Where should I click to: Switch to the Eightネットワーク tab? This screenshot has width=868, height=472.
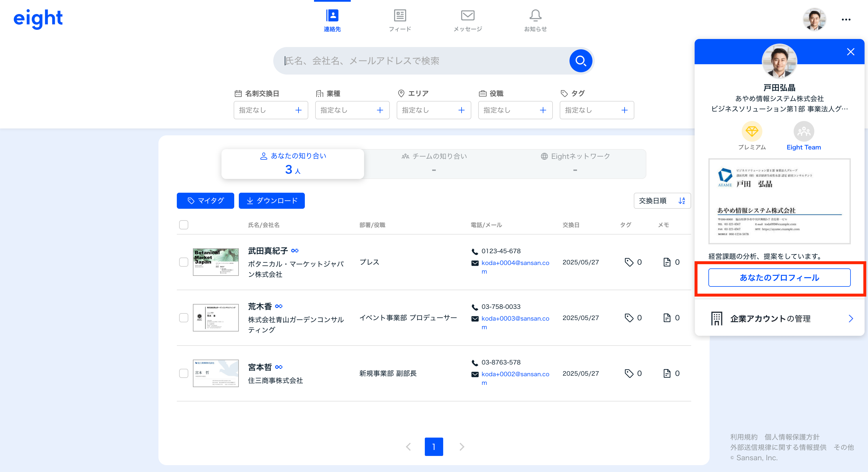(x=575, y=163)
